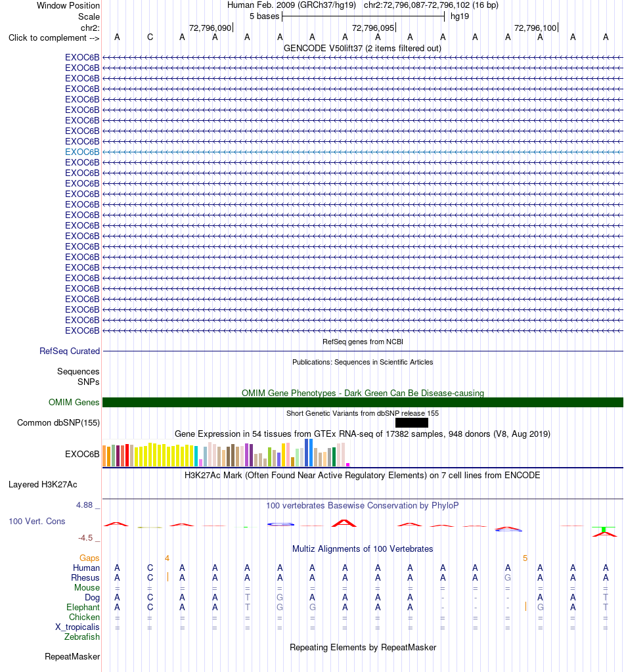This screenshot has width=624, height=672.
Task: Select the Dog alignment row label
Action: [x=92, y=597]
